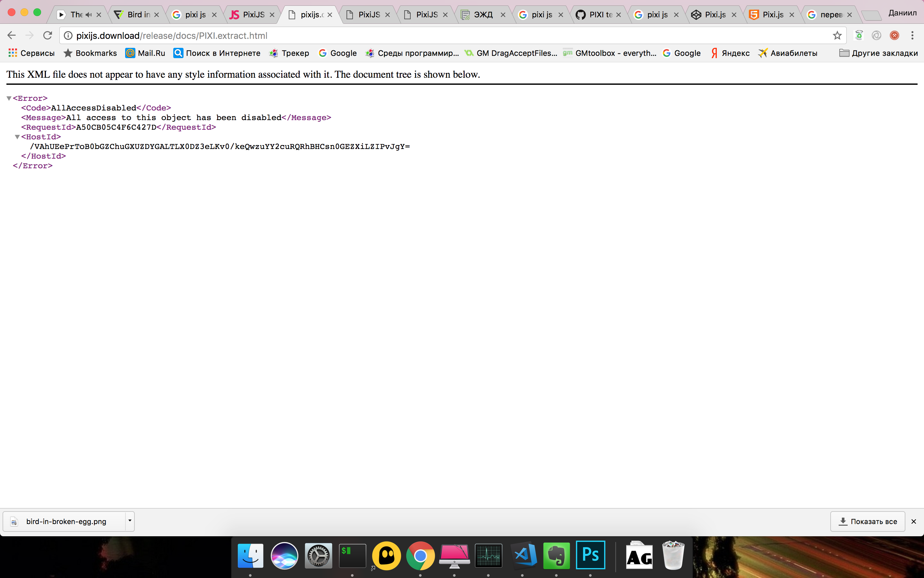Close the ЭЖД tab
This screenshot has width=924, height=578.
click(503, 15)
